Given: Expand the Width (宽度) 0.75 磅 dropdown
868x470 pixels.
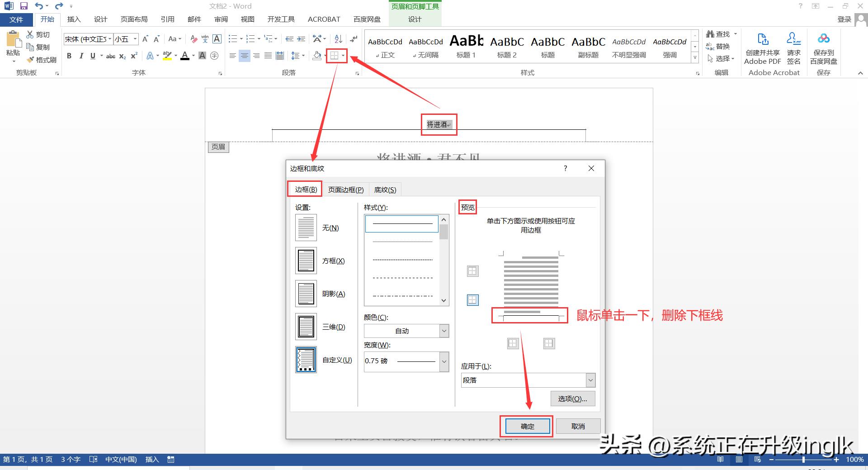Looking at the screenshot, I should pyautogui.click(x=444, y=361).
